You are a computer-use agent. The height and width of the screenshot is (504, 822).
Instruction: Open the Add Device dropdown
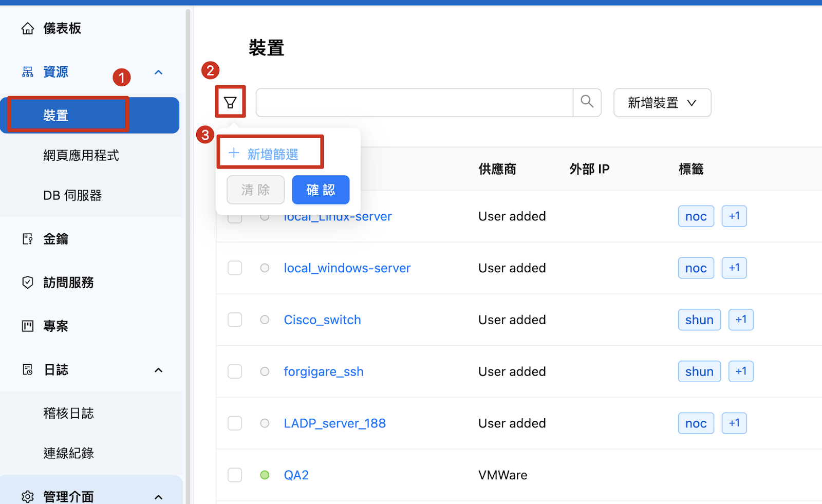point(662,103)
